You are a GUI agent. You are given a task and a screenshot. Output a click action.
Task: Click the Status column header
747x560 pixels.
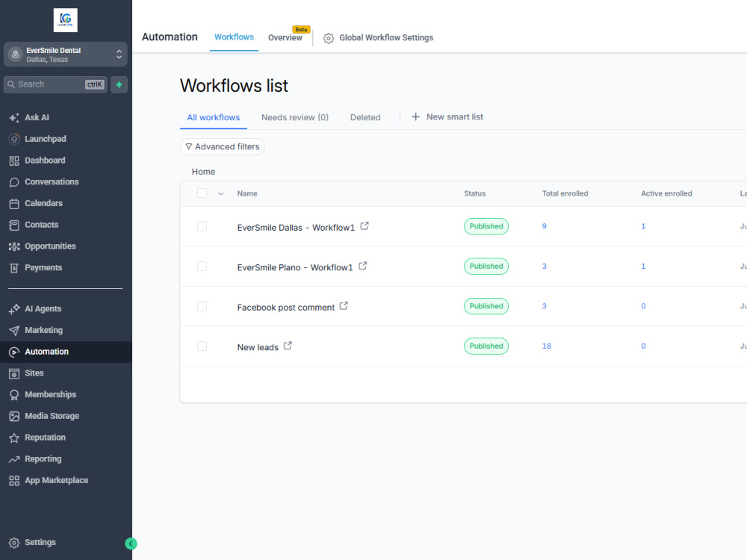point(475,194)
